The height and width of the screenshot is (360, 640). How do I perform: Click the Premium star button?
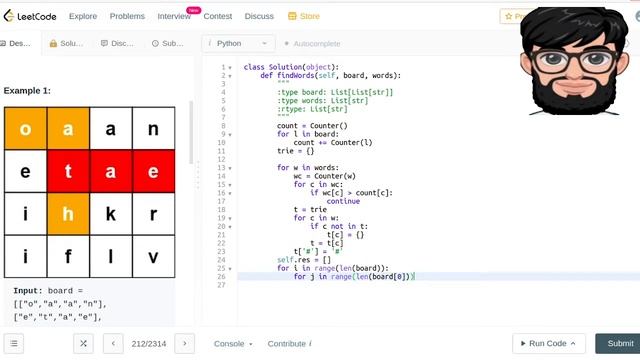click(511, 16)
